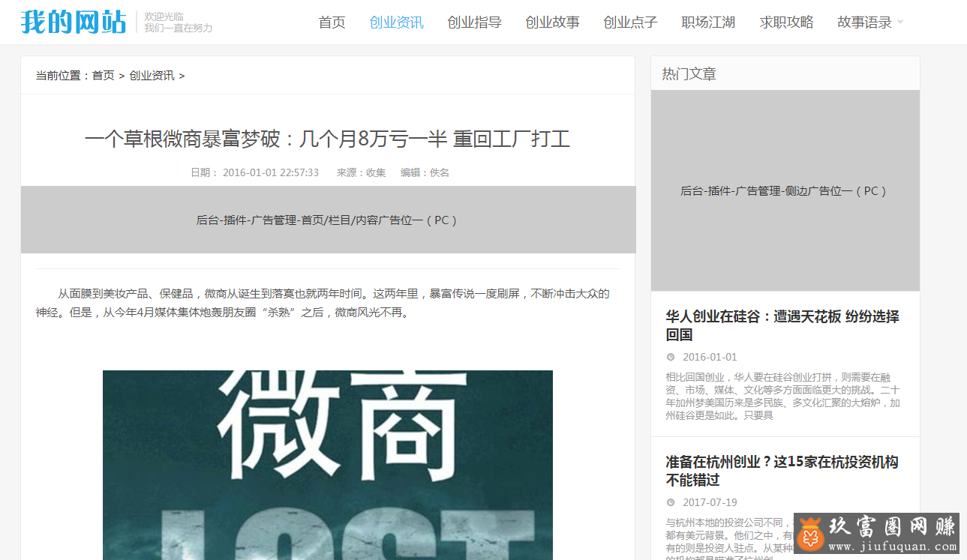Click the 微商 LOST article image
967x560 pixels.
(x=328, y=465)
